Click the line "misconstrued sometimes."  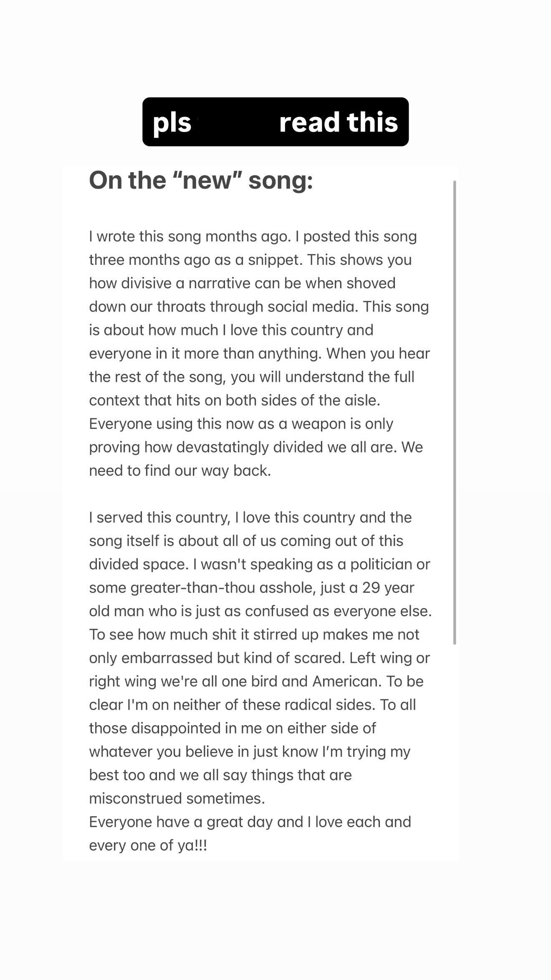(x=177, y=798)
